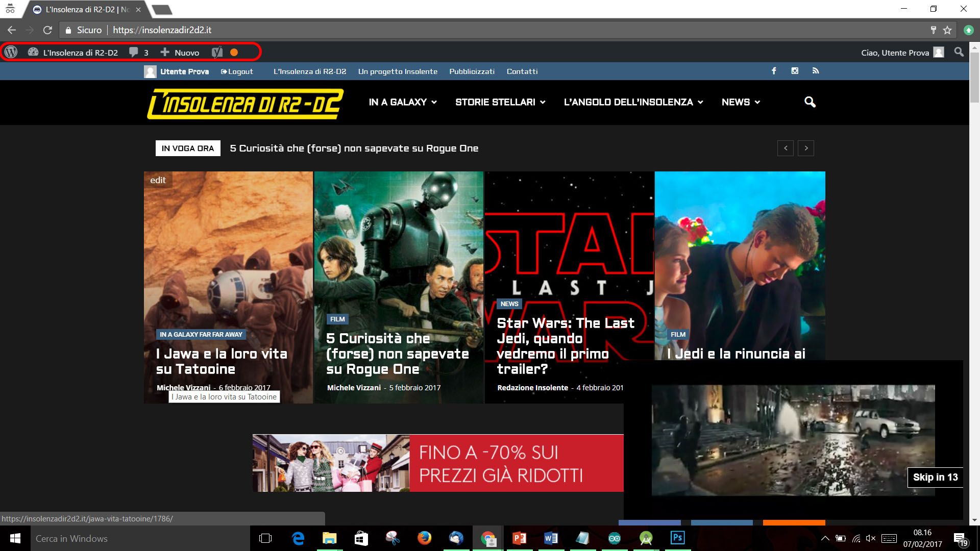Click the site header search magnifier
The image size is (980, 551).
[810, 102]
